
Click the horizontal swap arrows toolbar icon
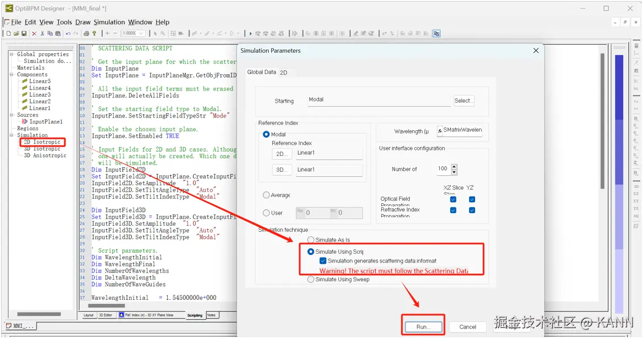tap(384, 34)
